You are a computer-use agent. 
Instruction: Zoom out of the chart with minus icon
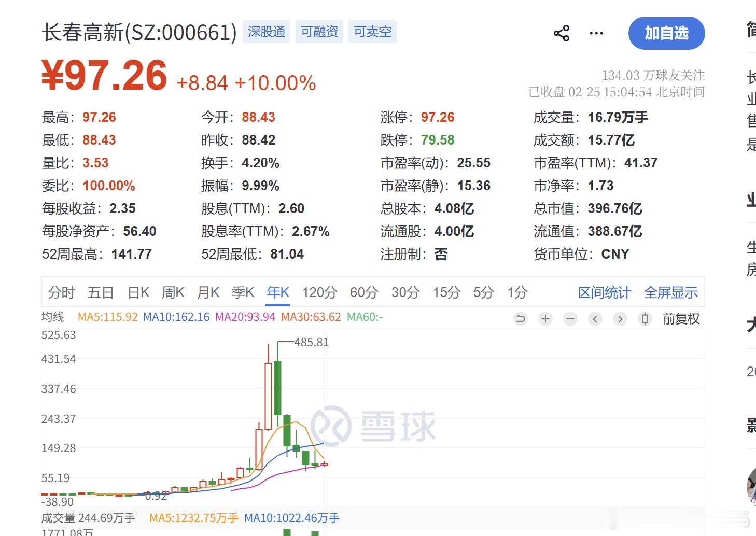(570, 319)
